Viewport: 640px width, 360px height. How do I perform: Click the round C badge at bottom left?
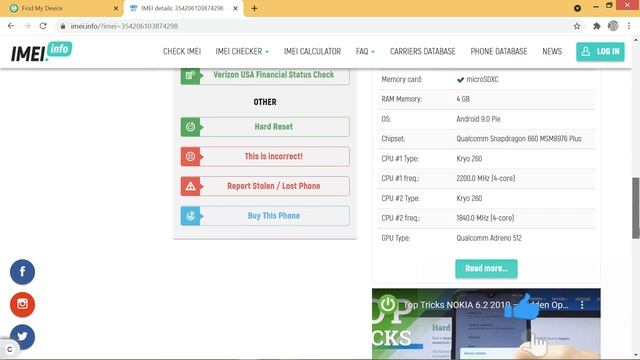[x=9, y=349]
